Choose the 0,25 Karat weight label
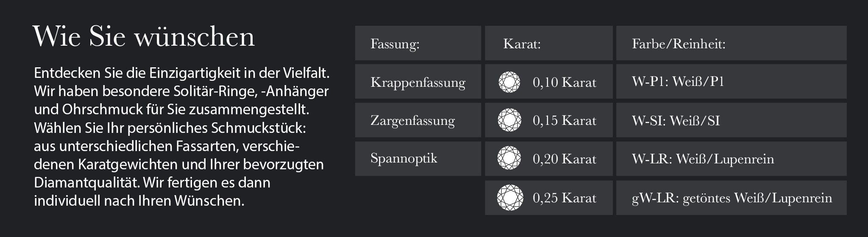Image resolution: width=868 pixels, height=237 pixels. point(564,198)
